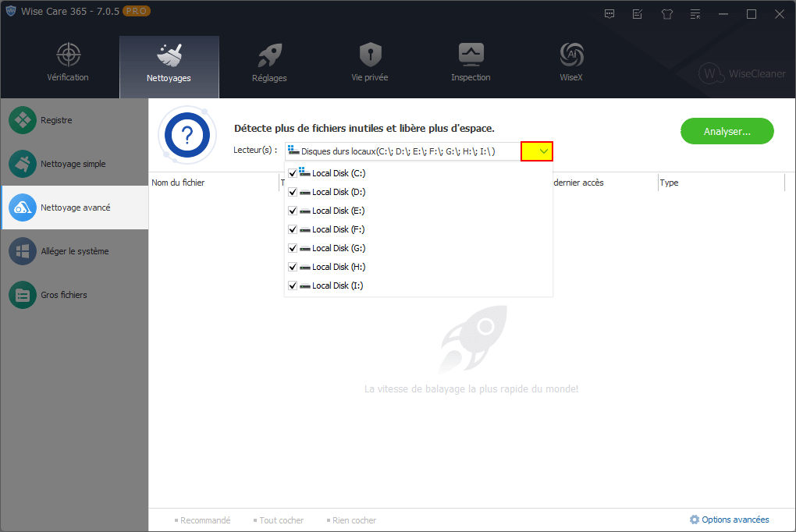796x532 pixels.
Task: Open the Options avancées link
Action: click(729, 520)
